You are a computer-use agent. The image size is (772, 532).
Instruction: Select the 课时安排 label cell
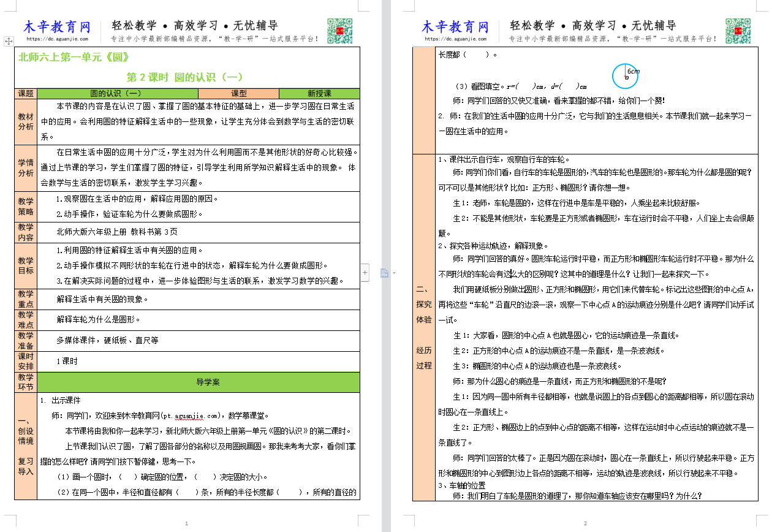(26, 362)
